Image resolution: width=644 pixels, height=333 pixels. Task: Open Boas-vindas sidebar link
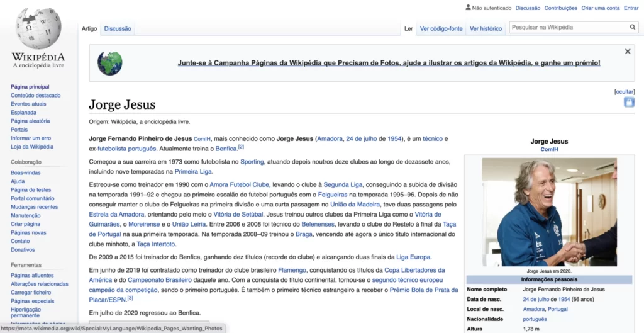click(x=25, y=172)
